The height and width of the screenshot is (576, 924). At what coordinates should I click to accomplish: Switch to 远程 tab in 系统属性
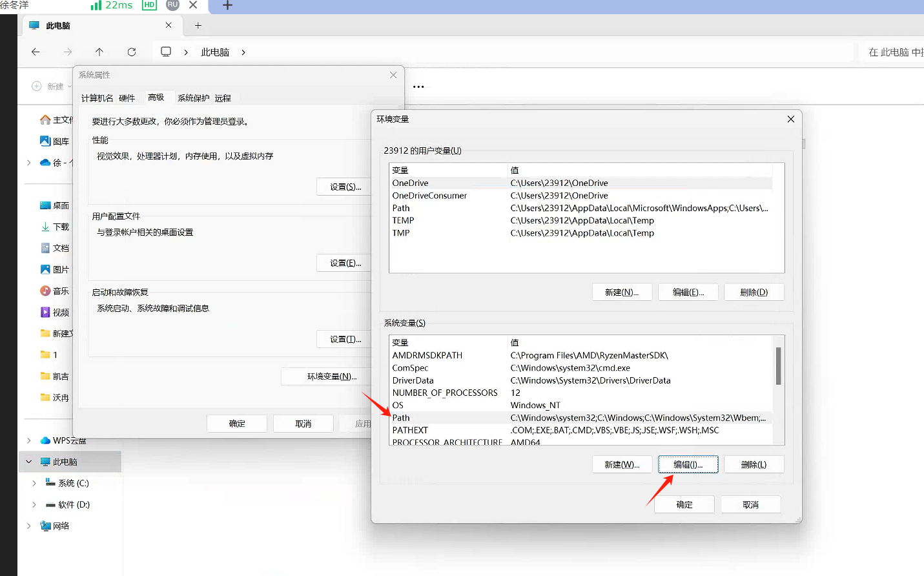point(223,98)
